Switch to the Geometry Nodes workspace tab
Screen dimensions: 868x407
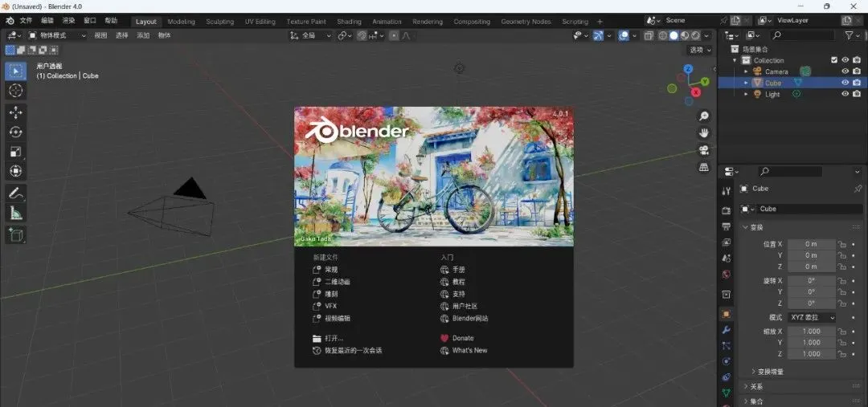(x=526, y=22)
